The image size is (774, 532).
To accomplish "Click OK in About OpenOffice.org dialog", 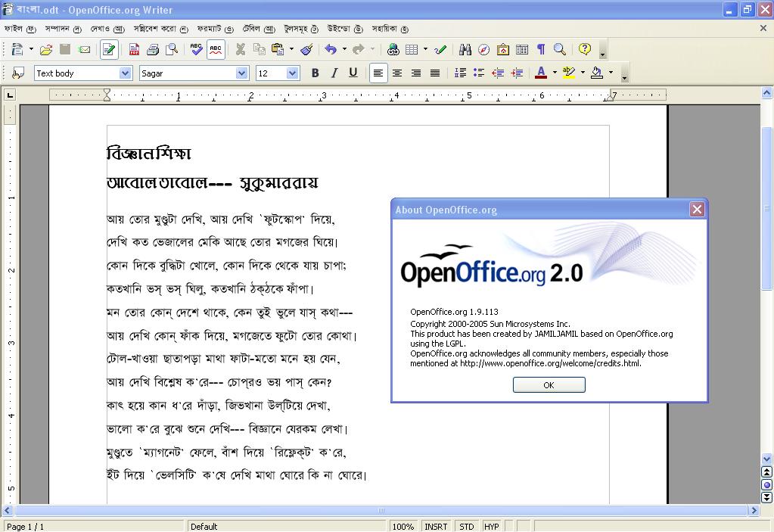I will click(x=549, y=385).
